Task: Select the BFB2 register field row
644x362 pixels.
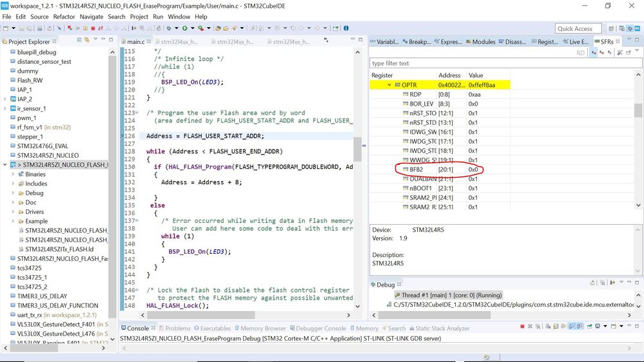Action: click(440, 169)
